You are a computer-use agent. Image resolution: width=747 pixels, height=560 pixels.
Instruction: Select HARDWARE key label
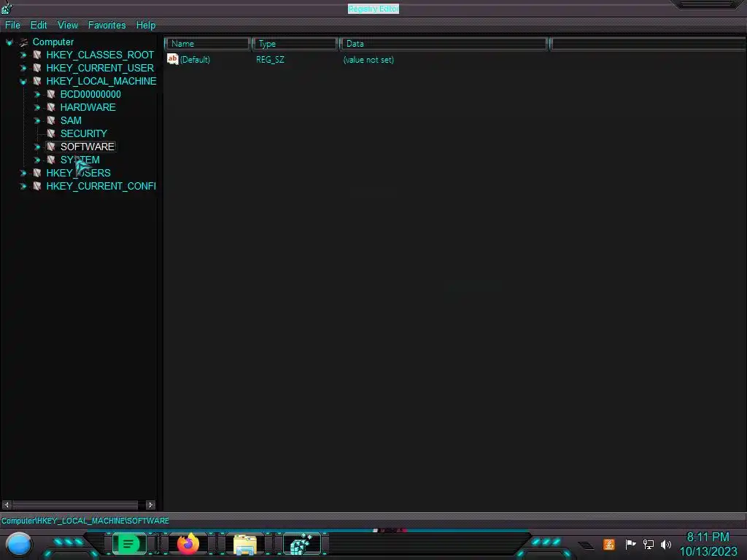coord(88,107)
